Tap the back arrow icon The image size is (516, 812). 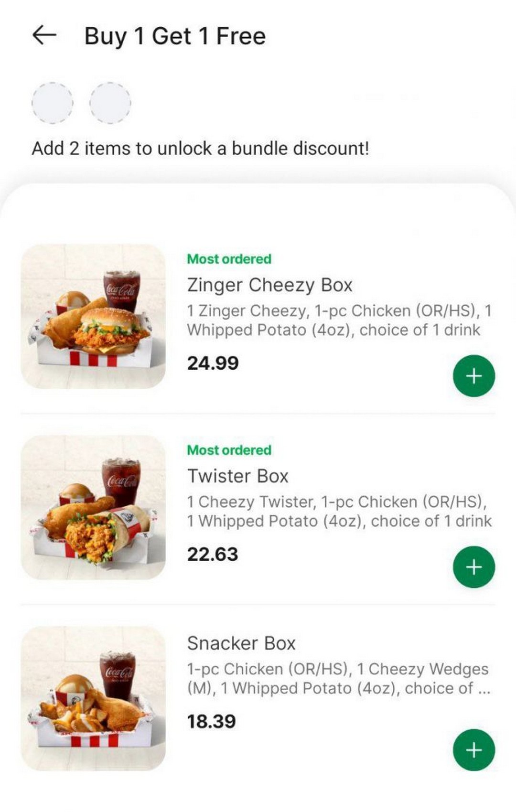44,35
